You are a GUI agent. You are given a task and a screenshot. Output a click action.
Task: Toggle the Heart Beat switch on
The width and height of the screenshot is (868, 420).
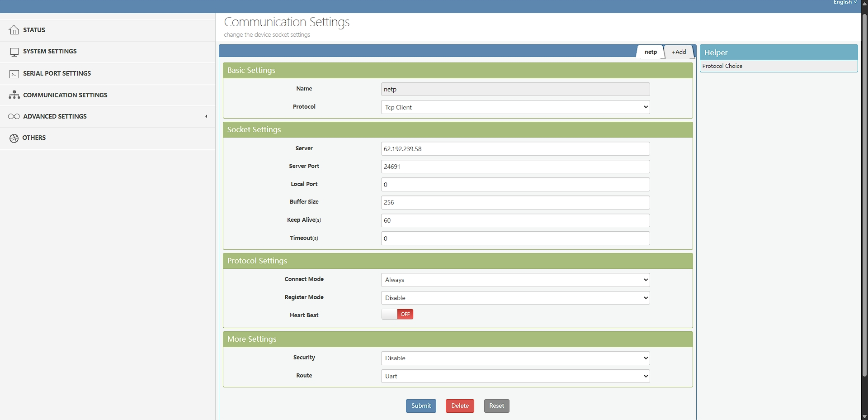tap(397, 314)
